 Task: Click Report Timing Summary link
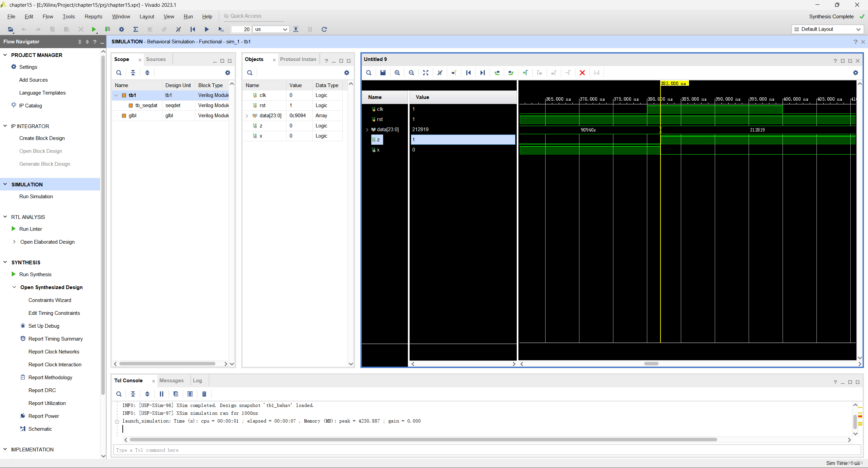tap(55, 339)
